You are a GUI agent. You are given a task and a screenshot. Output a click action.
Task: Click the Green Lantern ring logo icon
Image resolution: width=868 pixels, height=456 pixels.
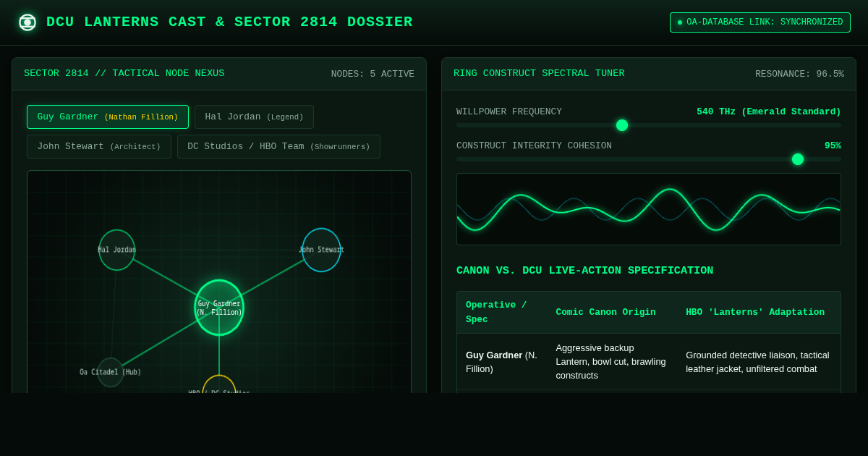pyautogui.click(x=27, y=22)
